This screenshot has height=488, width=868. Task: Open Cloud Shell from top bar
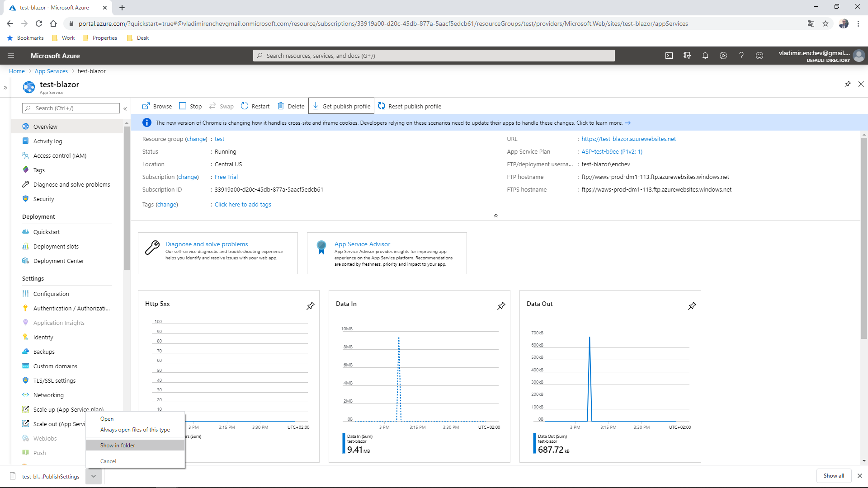pyautogui.click(x=669, y=56)
